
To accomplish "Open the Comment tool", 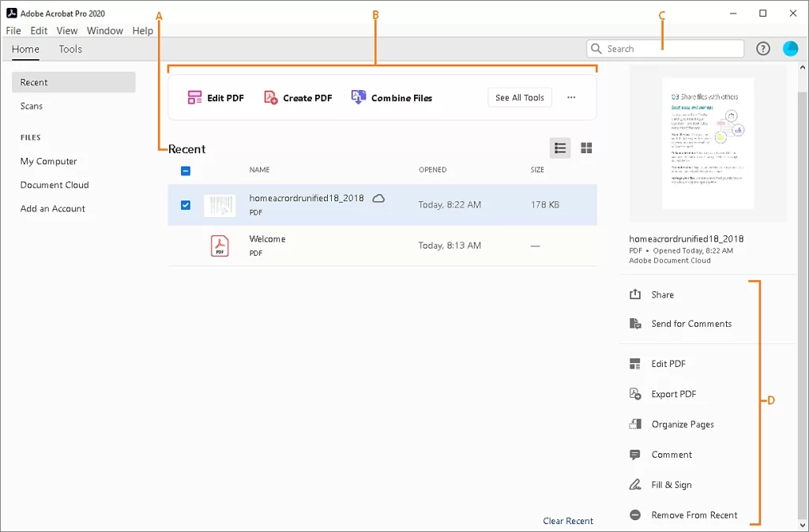I will (x=670, y=455).
